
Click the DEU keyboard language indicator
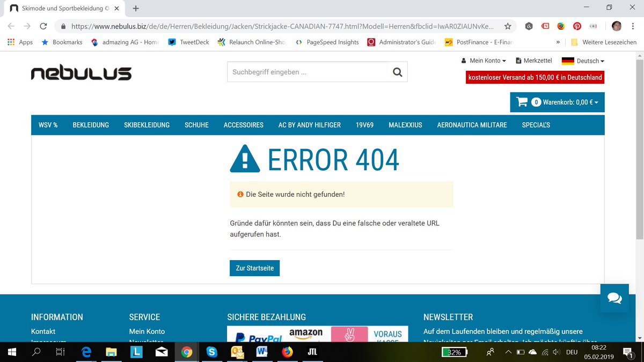[572, 352]
